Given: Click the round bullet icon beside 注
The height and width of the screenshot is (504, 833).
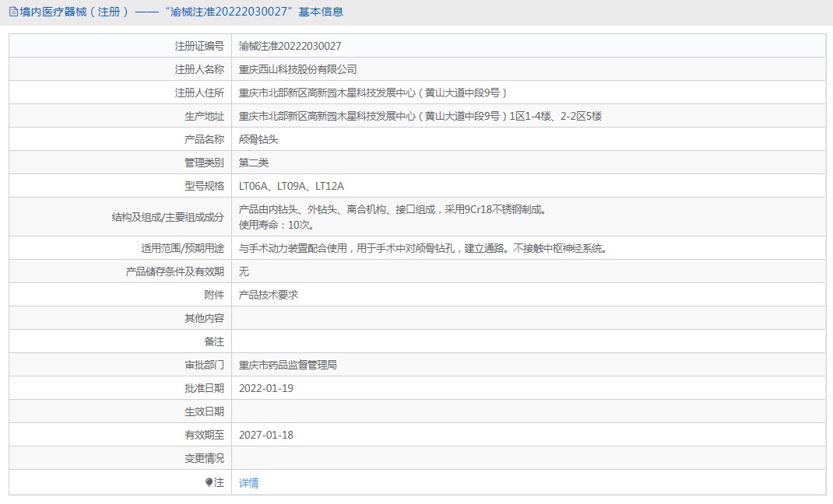Looking at the screenshot, I should coord(209,483).
